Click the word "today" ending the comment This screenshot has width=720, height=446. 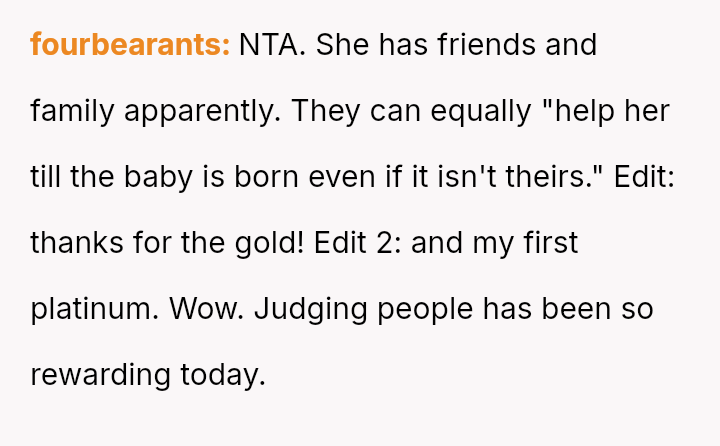pyautogui.click(x=222, y=375)
